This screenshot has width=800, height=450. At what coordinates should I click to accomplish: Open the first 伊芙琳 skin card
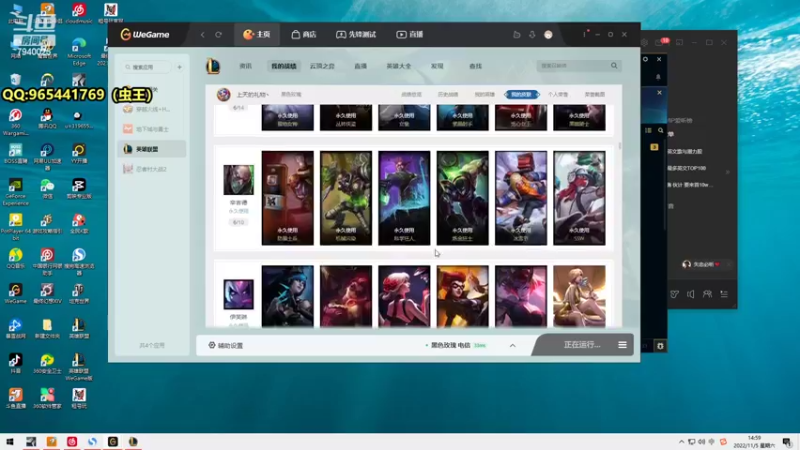pos(288,296)
